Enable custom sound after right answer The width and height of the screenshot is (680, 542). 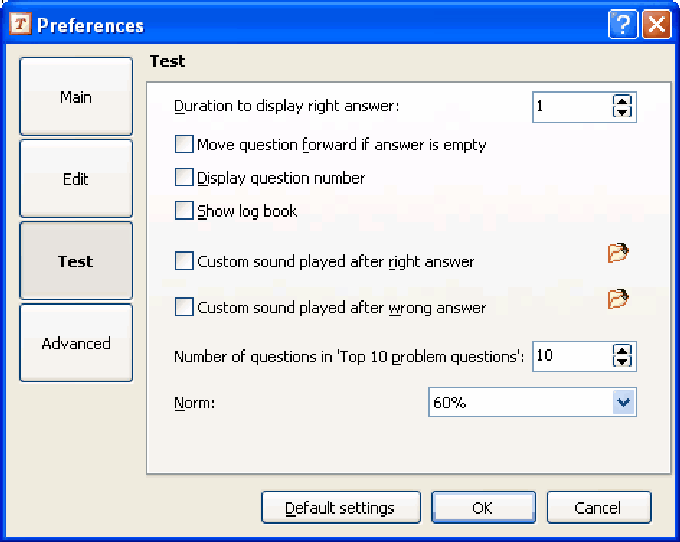[x=184, y=262]
